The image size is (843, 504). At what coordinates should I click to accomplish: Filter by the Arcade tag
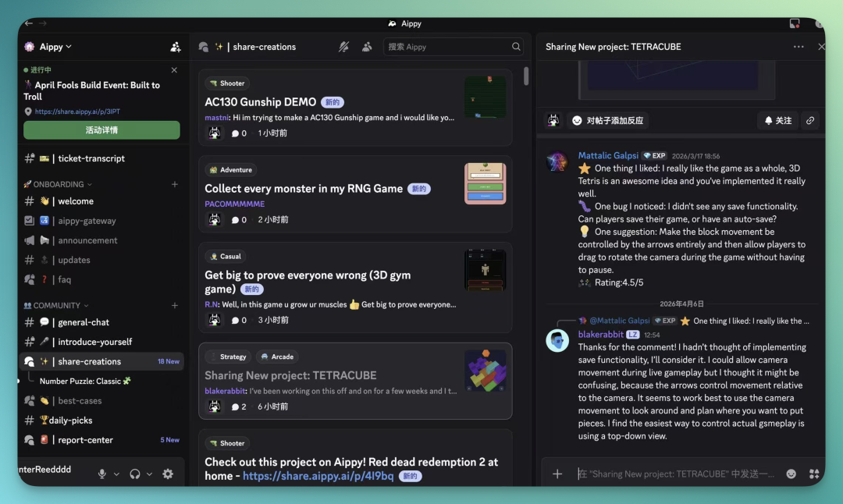[277, 357]
